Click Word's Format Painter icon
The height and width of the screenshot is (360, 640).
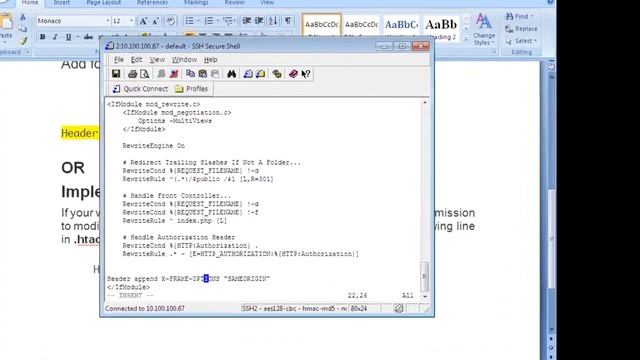pyautogui.click(x=23, y=41)
